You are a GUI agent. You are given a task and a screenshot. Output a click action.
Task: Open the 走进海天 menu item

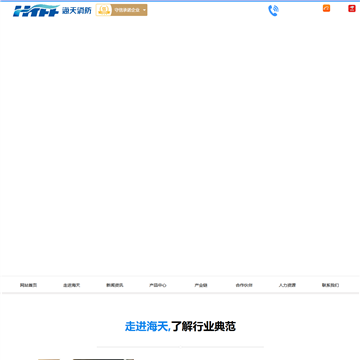72,285
